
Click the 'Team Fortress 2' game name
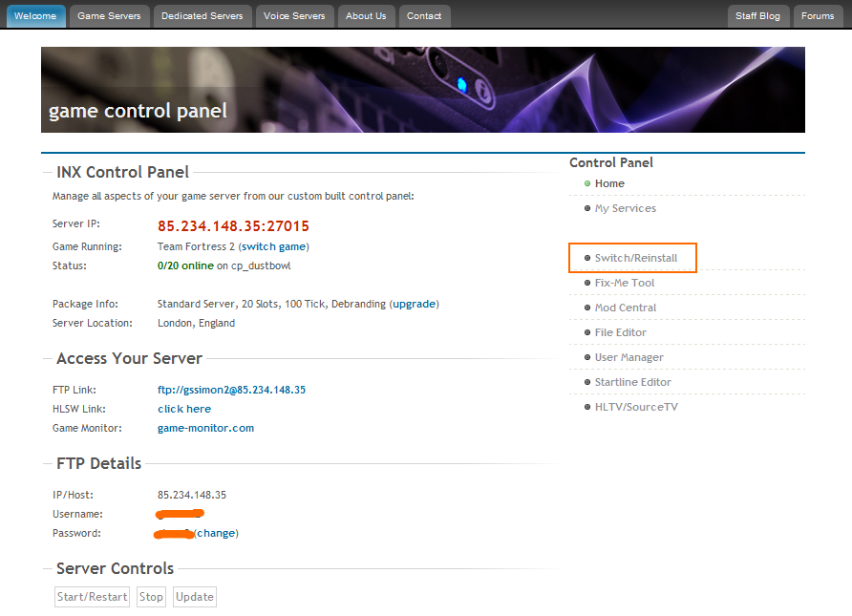[196, 246]
